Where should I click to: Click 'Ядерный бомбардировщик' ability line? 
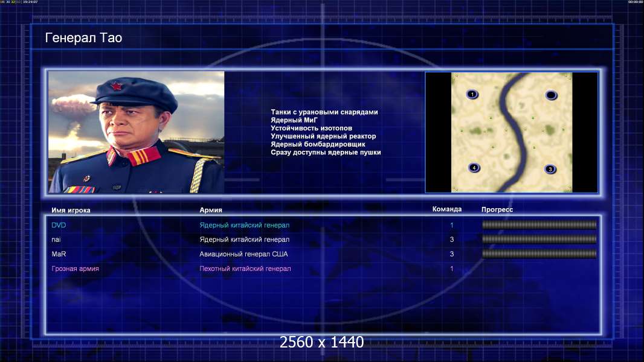pos(318,144)
